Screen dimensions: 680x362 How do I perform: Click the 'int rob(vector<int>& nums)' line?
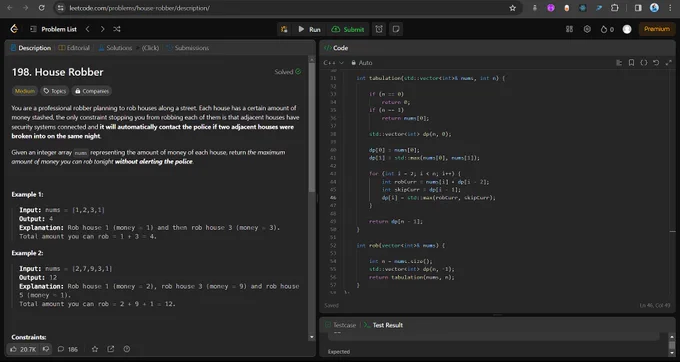click(x=400, y=245)
